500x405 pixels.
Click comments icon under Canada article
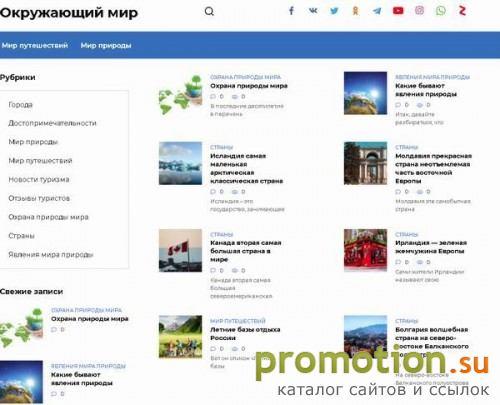point(213,270)
